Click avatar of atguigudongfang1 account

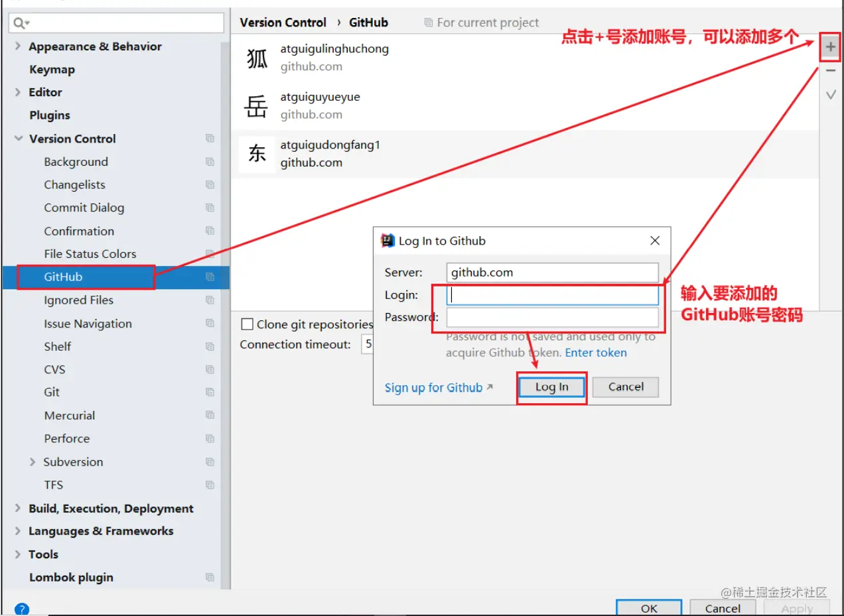coord(257,154)
